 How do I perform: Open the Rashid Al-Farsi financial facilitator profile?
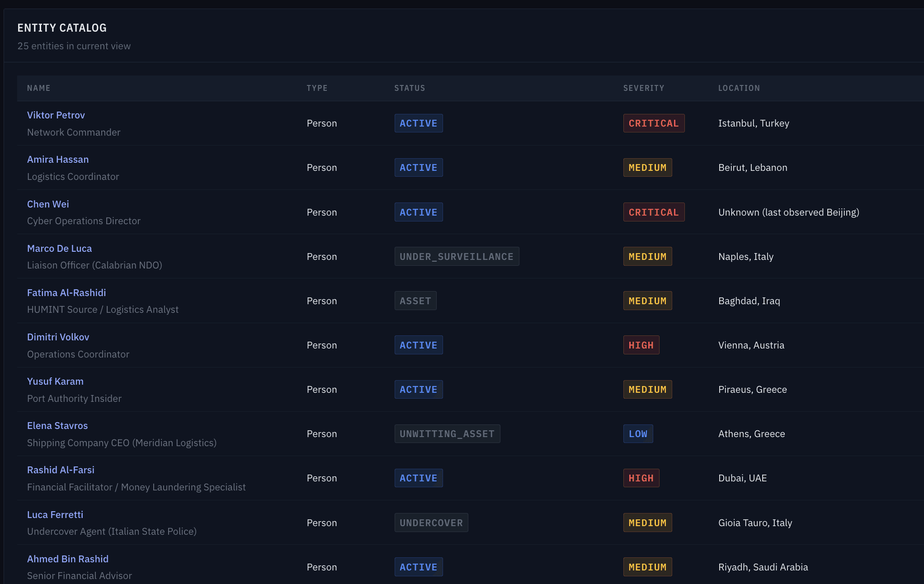(x=61, y=470)
